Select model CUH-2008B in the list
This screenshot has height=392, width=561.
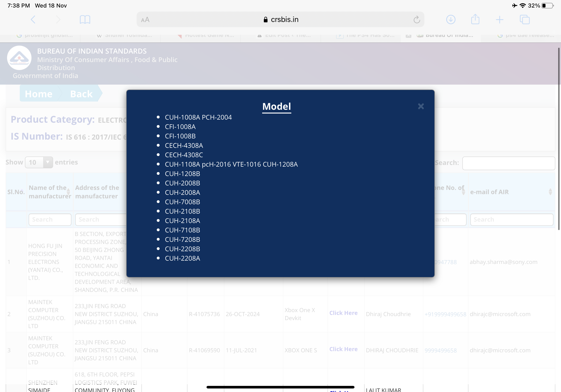182,183
